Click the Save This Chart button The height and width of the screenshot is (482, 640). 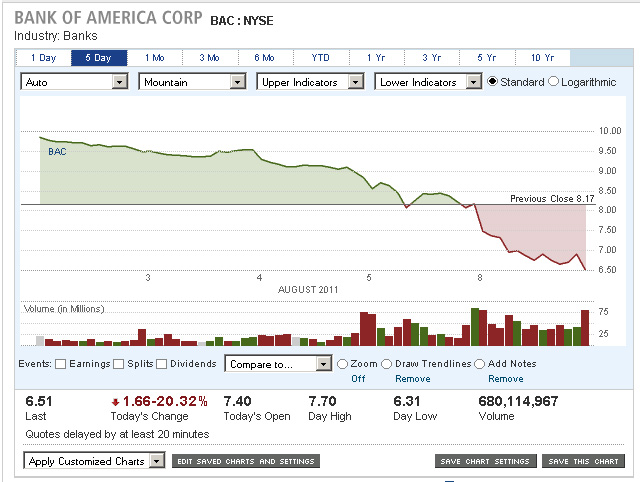point(583,461)
